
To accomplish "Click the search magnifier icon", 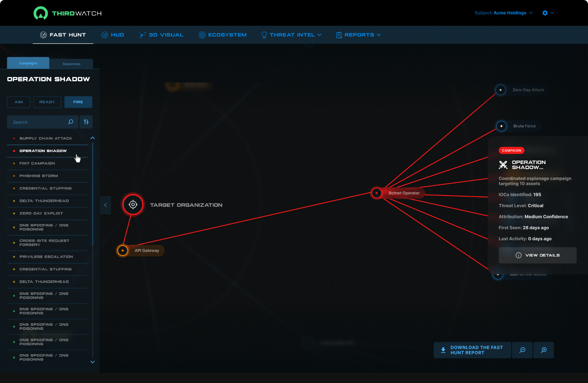I will [x=71, y=122].
